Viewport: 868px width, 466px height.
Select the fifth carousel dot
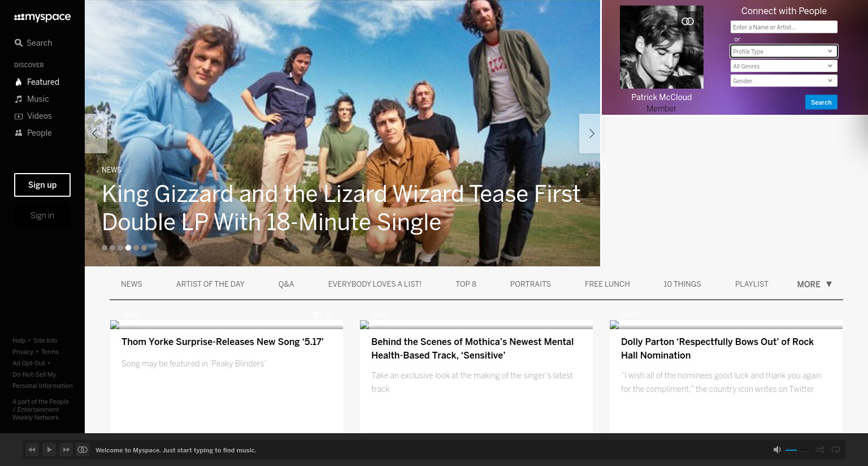pyautogui.click(x=136, y=248)
